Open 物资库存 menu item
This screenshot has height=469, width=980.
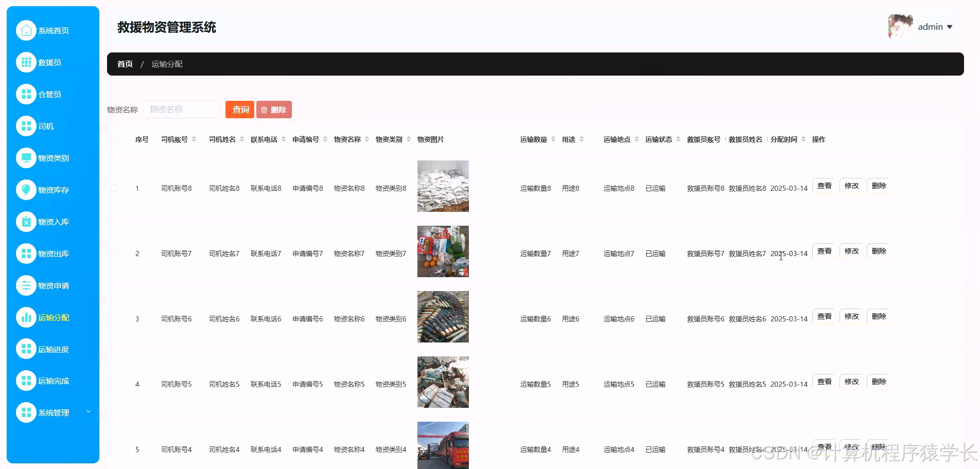pyautogui.click(x=54, y=190)
